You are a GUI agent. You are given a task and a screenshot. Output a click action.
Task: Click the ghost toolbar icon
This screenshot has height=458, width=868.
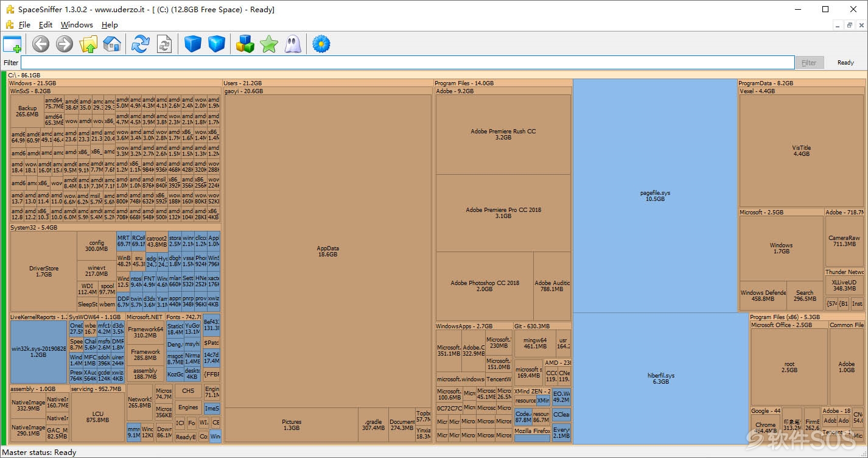coord(293,44)
